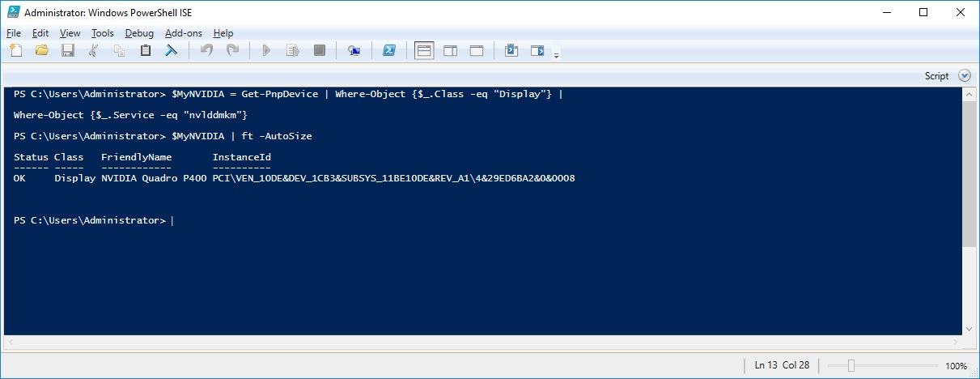Click the FriendlyName column header
Viewport: 980px width, 379px height.
pos(136,157)
